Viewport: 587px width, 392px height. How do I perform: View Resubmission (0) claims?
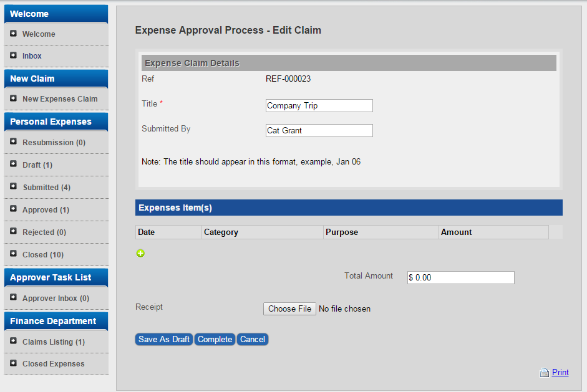click(54, 143)
